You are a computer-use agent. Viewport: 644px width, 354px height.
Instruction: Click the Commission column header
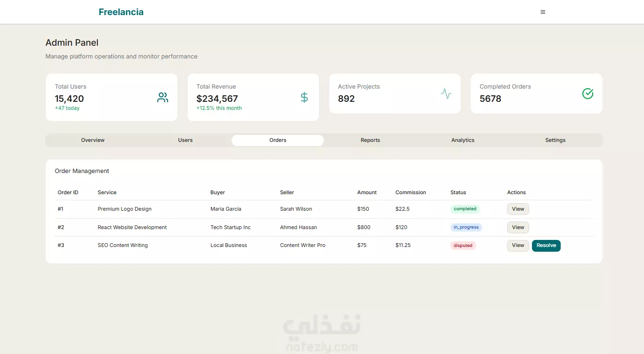coord(411,192)
